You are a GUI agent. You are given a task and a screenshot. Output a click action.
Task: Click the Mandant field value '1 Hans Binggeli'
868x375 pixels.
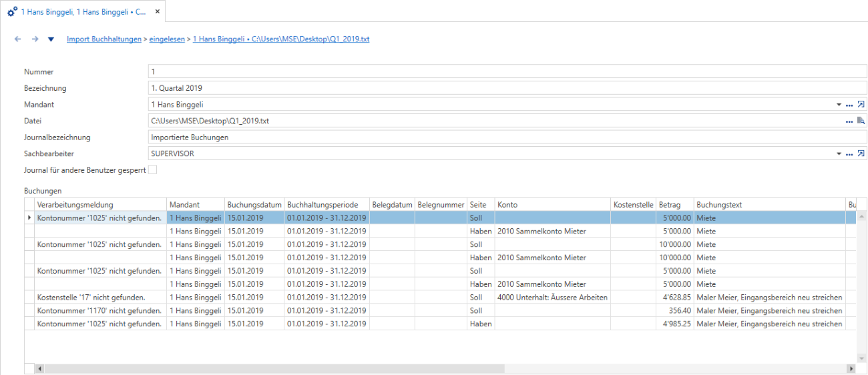[x=177, y=105]
